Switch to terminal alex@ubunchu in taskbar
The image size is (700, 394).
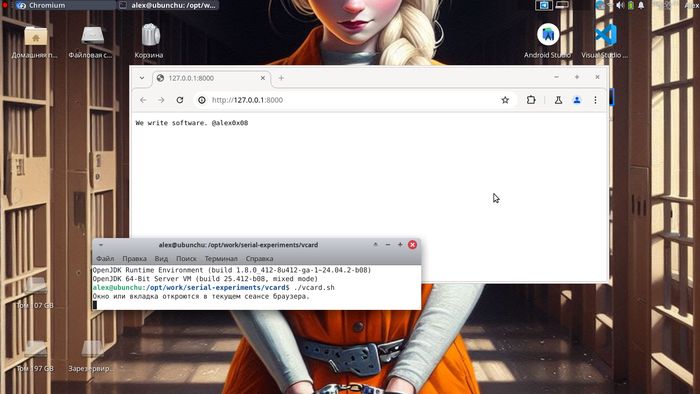[x=169, y=5]
